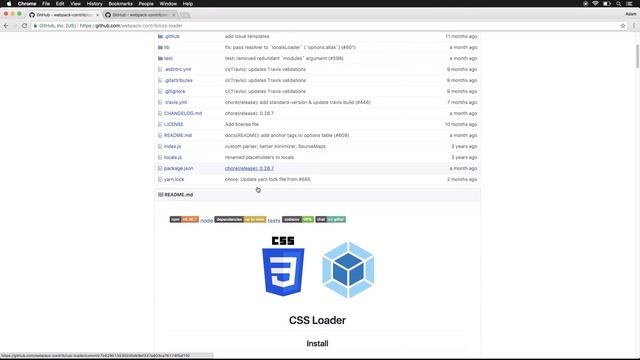Click file icon beside CHANGELOG.md
The image size is (640, 360).
point(160,113)
